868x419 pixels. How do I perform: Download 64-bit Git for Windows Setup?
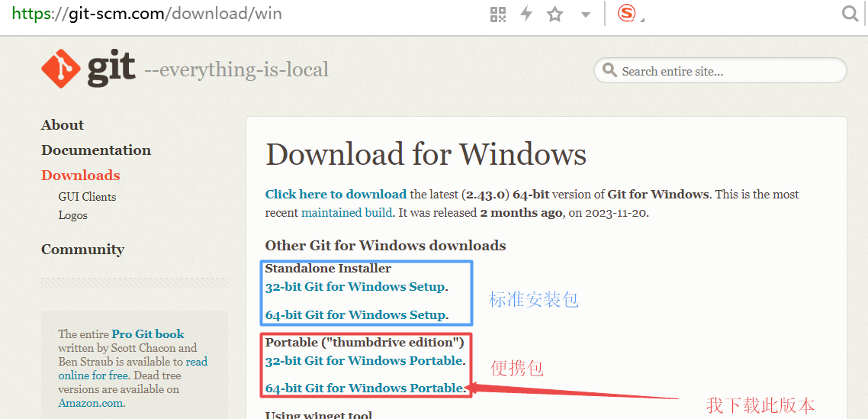click(x=355, y=314)
